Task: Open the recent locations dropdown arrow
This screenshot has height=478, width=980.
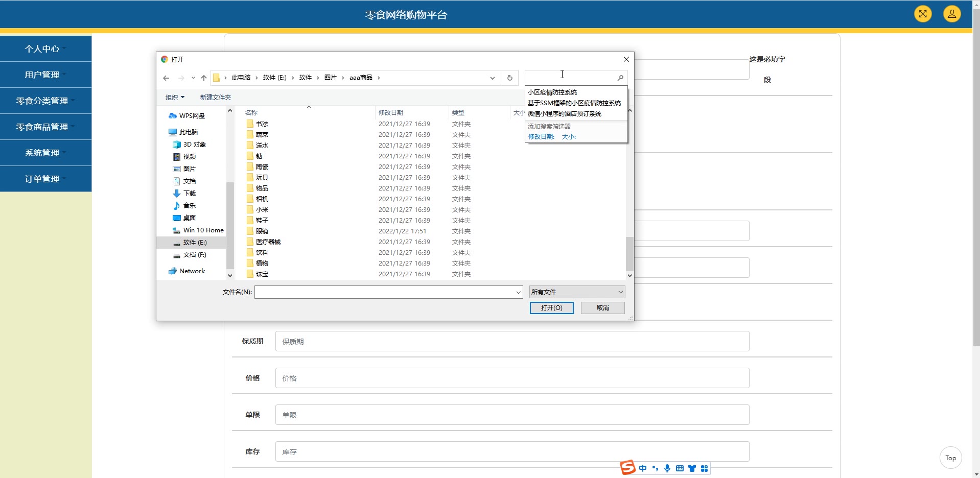Action: click(193, 78)
